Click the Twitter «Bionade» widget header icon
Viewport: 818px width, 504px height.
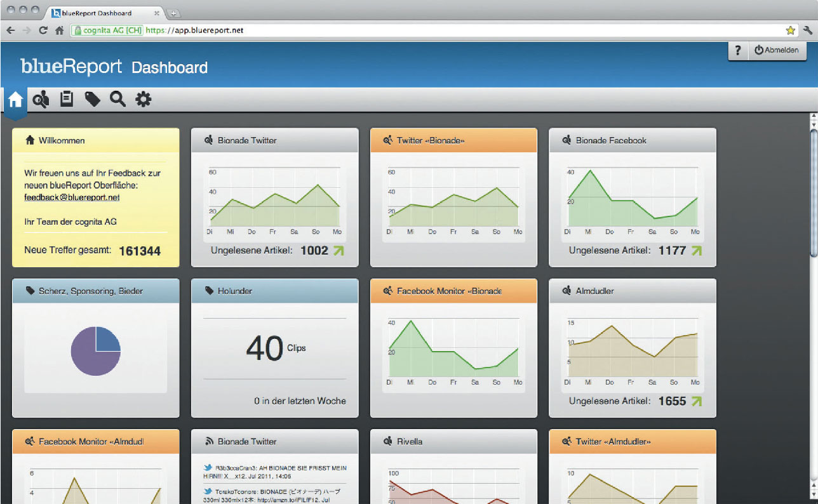387,140
